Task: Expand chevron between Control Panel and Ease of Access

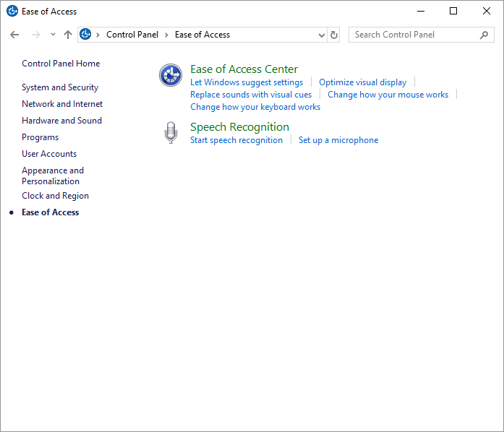Action: pos(166,35)
